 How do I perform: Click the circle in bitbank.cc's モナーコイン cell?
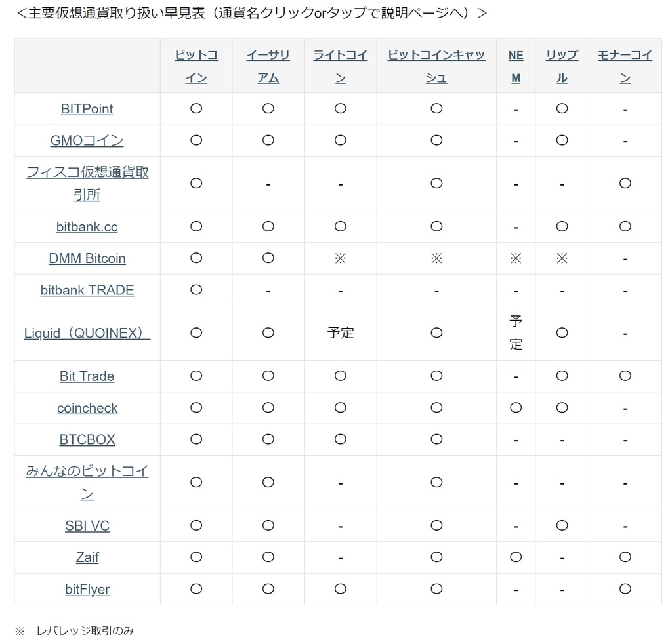625,226
